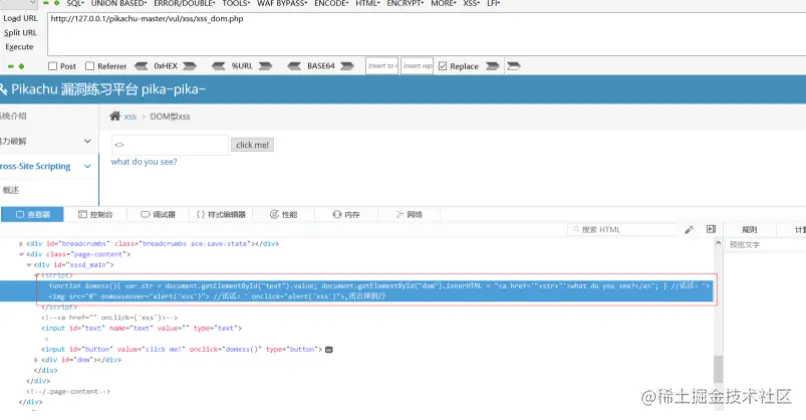Click the style filter field under 规则
Viewport: 806px width, 420px height.
coord(765,245)
